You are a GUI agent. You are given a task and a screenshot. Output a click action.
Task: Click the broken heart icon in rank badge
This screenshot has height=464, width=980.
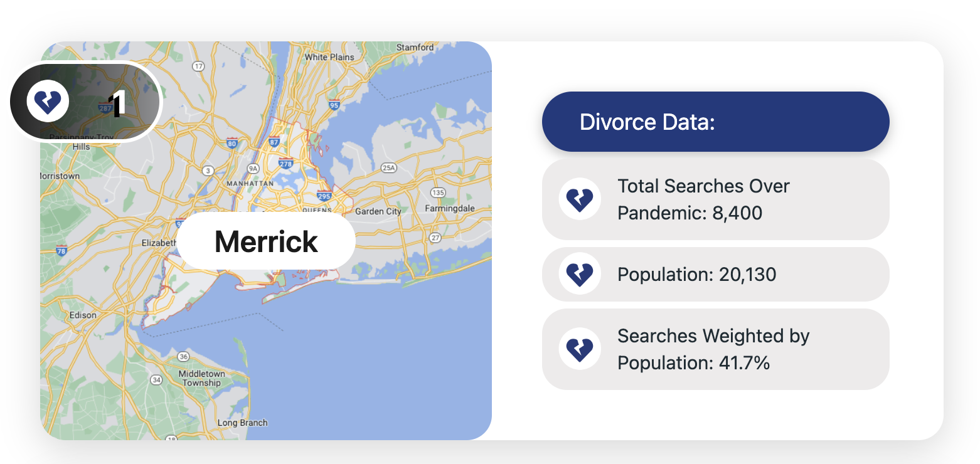tap(48, 102)
